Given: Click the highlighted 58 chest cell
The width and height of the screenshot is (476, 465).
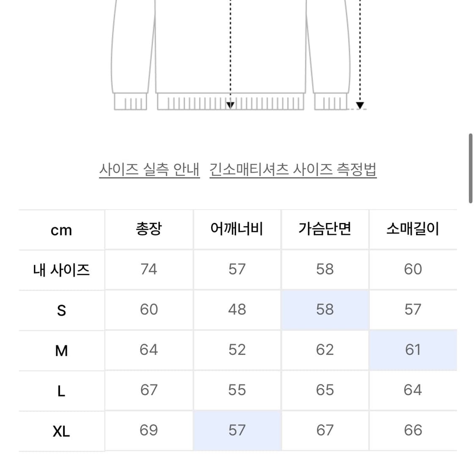Looking at the screenshot, I should (325, 310).
